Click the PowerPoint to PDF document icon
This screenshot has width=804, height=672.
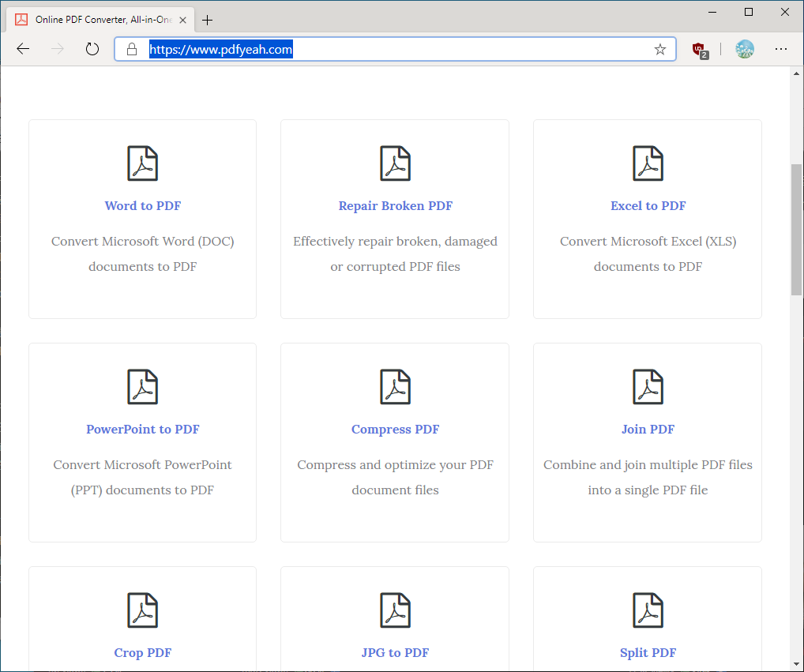point(142,387)
